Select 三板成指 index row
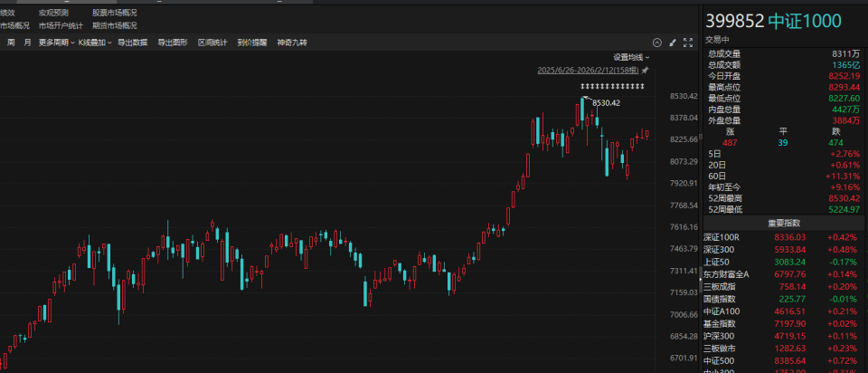The image size is (868, 373). (783, 286)
